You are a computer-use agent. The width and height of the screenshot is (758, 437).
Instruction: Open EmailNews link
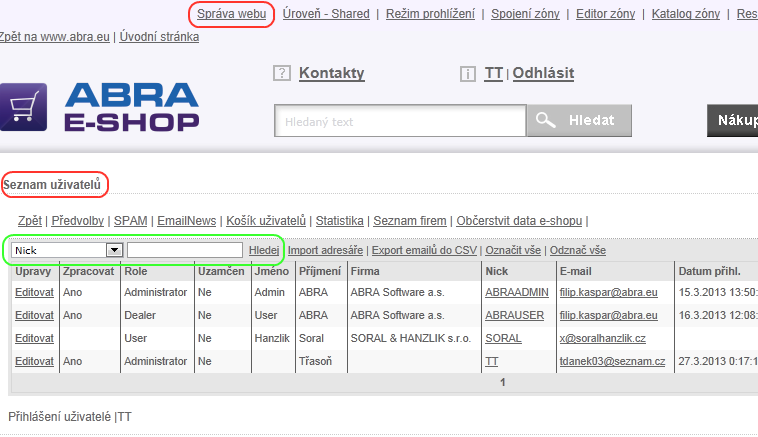click(x=187, y=221)
